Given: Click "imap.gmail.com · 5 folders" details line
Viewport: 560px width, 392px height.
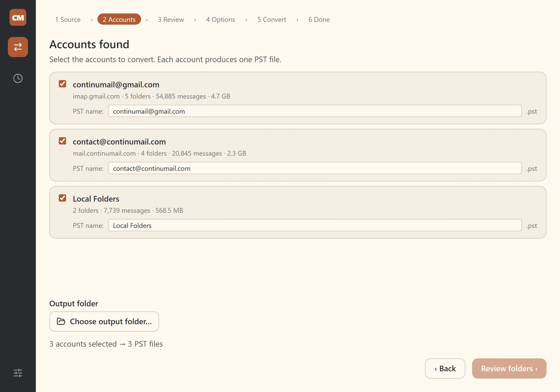Looking at the screenshot, I should (x=151, y=96).
